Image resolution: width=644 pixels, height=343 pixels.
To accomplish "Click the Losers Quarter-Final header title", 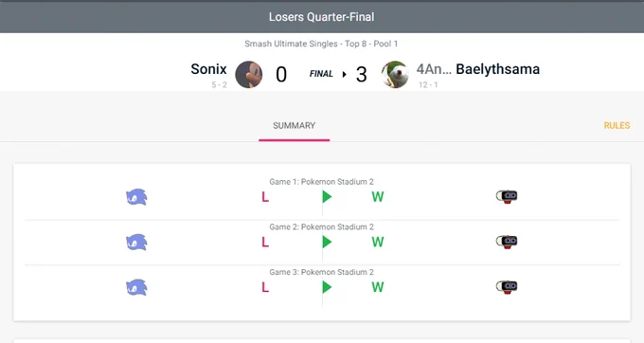I will (x=322, y=17).
